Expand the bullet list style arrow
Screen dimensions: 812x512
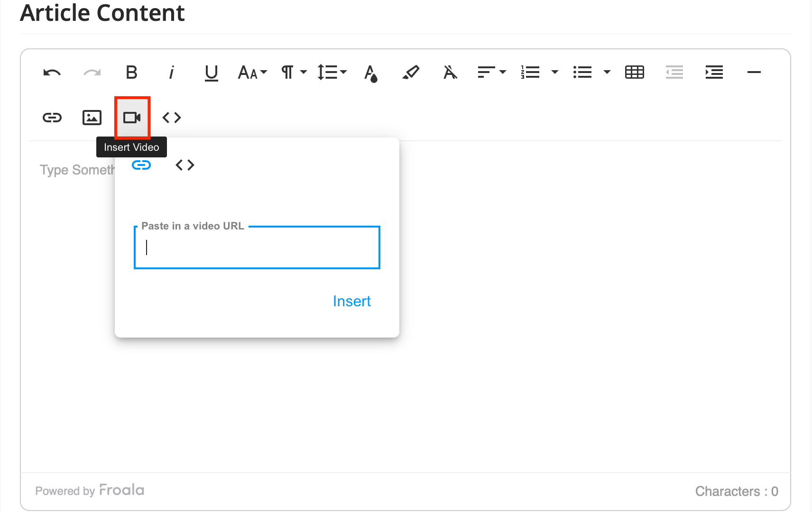coord(607,73)
